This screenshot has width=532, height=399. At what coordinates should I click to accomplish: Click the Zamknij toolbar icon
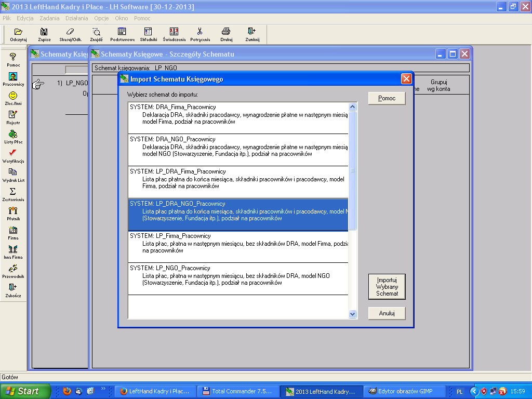(252, 35)
